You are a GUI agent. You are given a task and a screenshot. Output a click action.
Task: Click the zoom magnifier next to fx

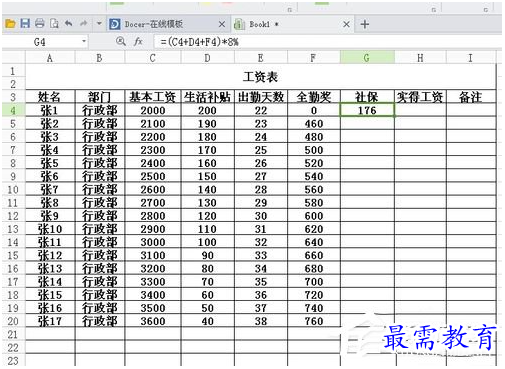click(x=121, y=42)
